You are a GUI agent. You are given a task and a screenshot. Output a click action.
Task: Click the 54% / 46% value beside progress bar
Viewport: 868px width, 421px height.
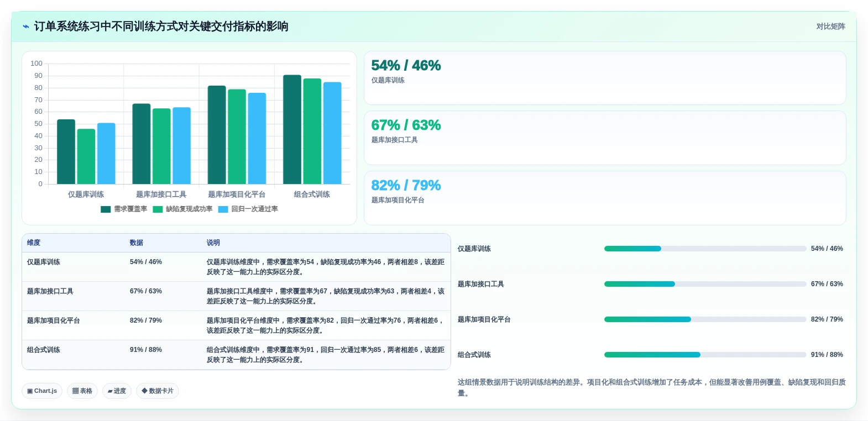tap(827, 249)
